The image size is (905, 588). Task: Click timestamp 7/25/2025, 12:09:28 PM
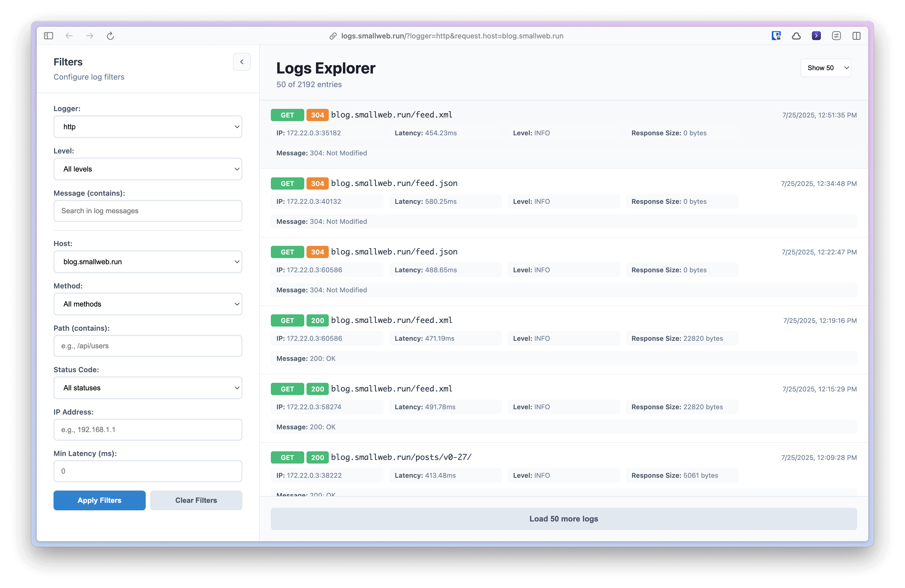pyautogui.click(x=819, y=457)
